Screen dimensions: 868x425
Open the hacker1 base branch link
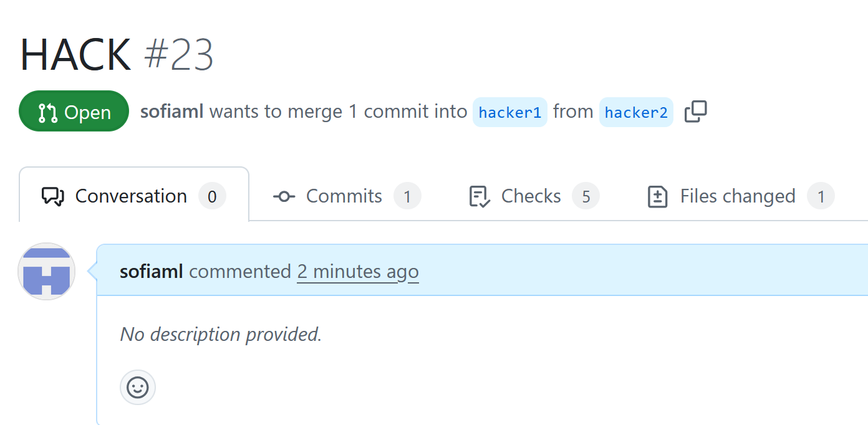pos(509,112)
